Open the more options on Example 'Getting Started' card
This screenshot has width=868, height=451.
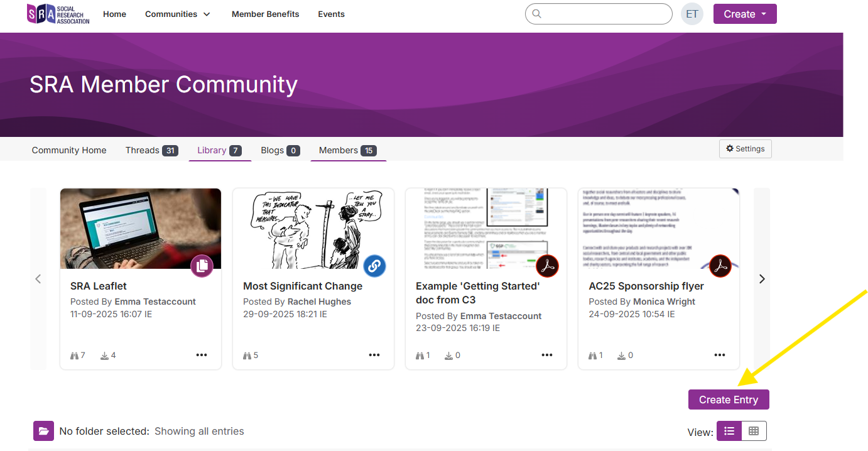tap(547, 355)
